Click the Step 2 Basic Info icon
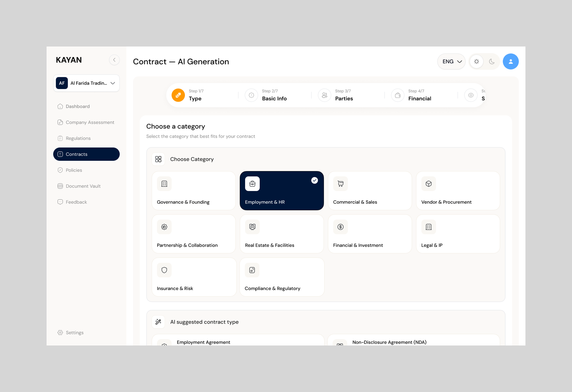This screenshot has width=572, height=392. click(x=251, y=95)
